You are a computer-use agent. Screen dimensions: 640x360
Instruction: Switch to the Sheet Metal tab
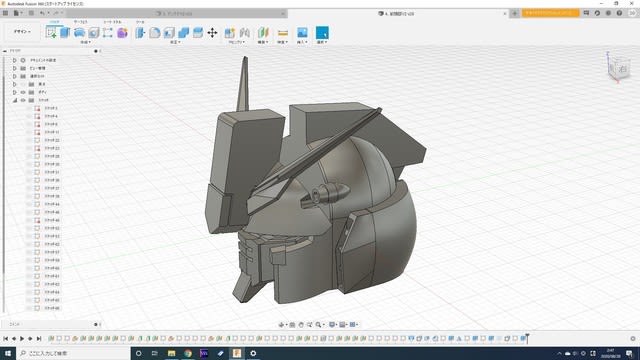[112, 22]
